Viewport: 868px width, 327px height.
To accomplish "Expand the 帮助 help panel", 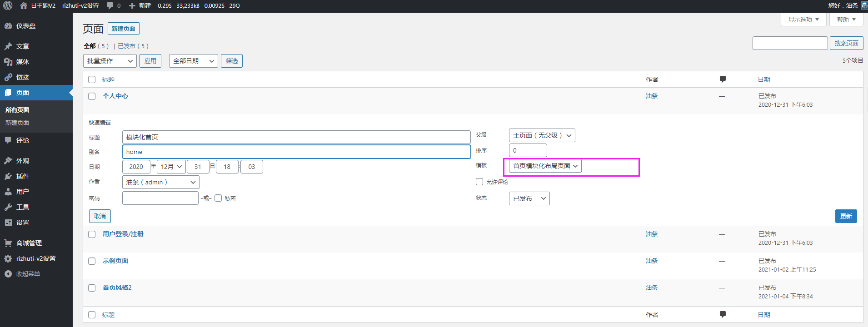I will (x=846, y=20).
